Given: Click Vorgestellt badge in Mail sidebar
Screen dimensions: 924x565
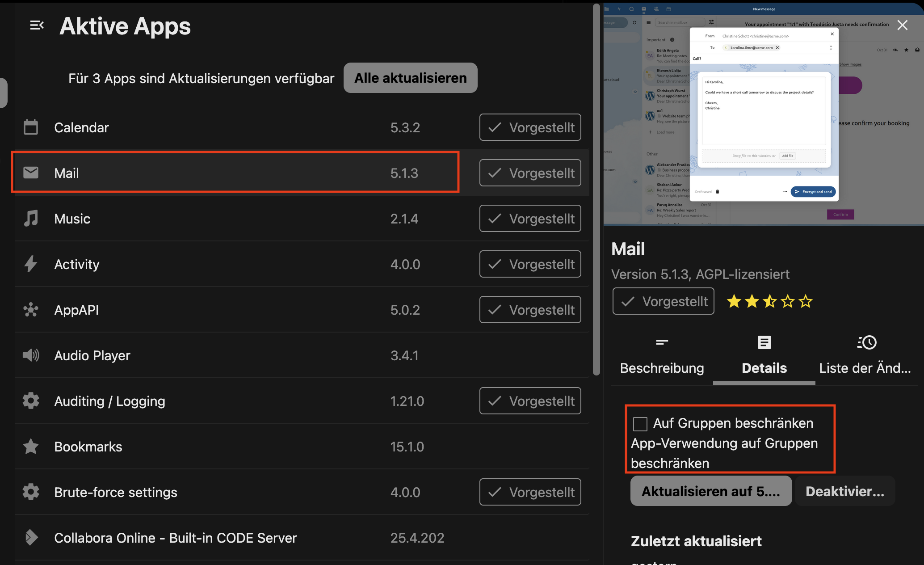Looking at the screenshot, I should [664, 301].
